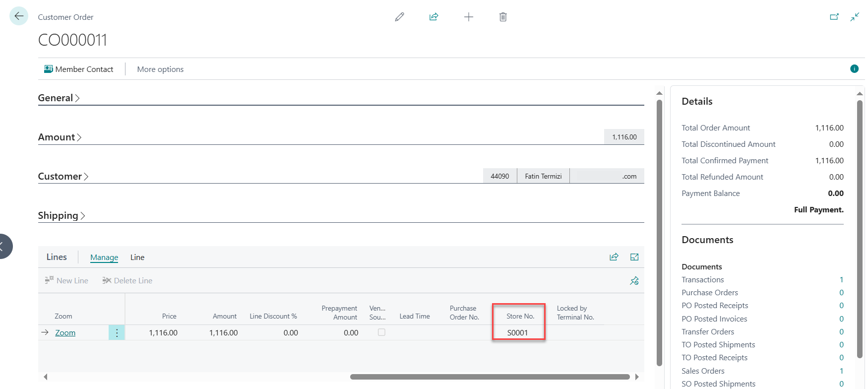Click the row three-dot options button

(x=117, y=333)
